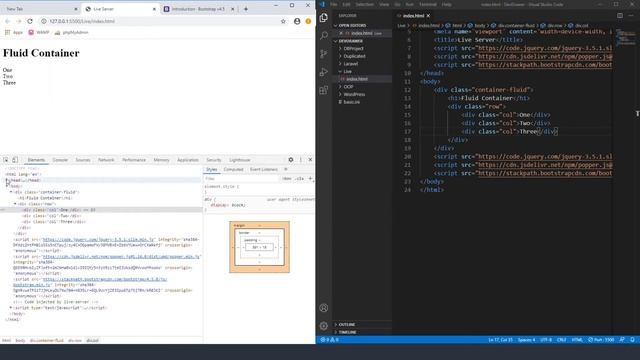640x360 pixels.
Task: Collapse container-fluid div in DOM tree
Action: (11, 192)
